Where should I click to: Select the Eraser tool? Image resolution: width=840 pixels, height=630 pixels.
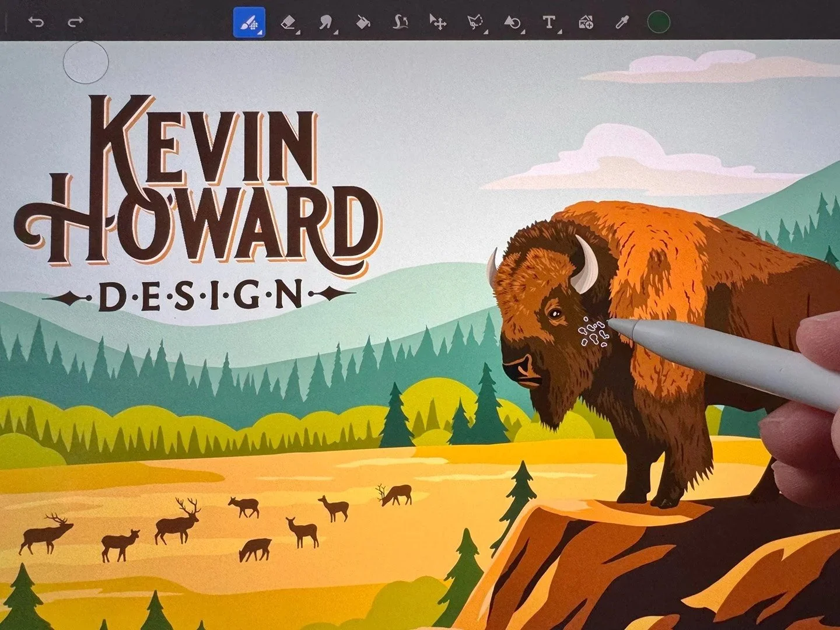click(289, 23)
